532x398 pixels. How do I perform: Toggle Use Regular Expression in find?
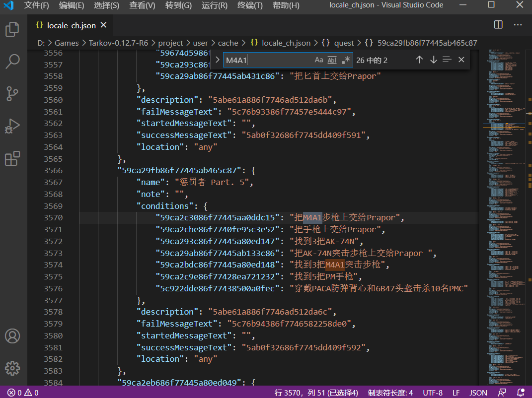(345, 60)
